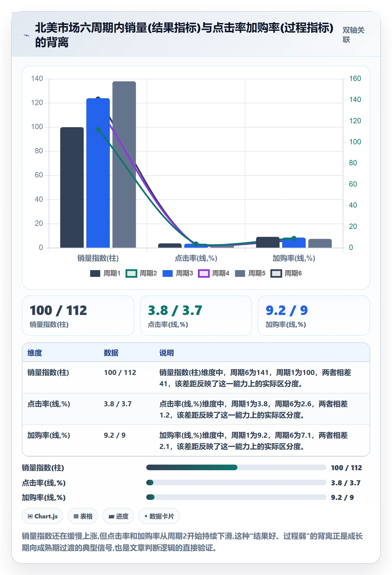Image resolution: width=392 pixels, height=575 pixels.
Task: Click the tallest gray 周期5 bar in 销量指数
Action: point(124,164)
